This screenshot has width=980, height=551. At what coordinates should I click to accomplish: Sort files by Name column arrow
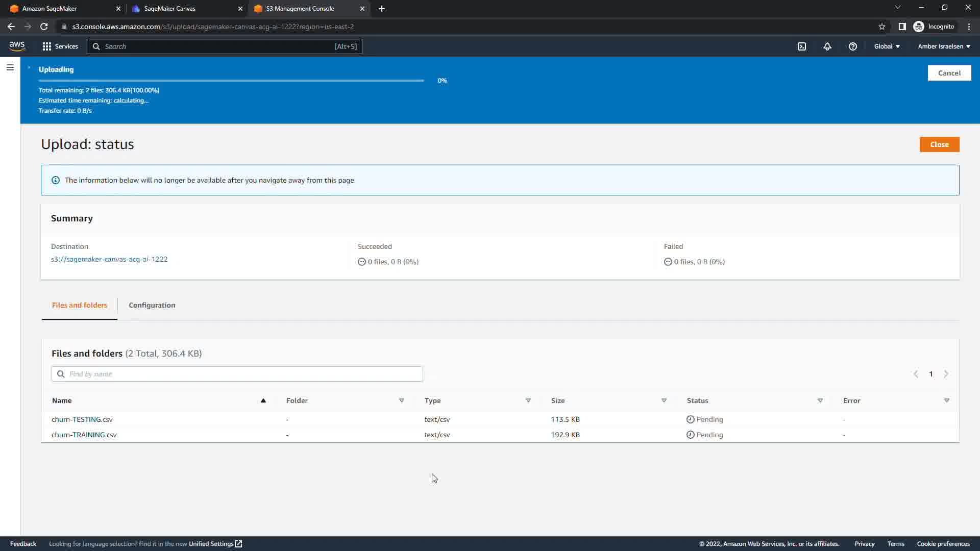(263, 400)
